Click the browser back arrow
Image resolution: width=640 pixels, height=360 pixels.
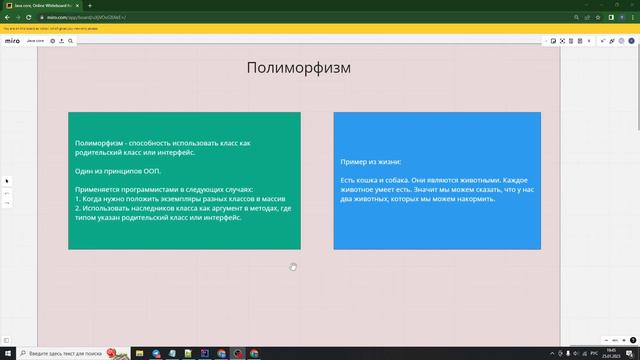(7, 18)
